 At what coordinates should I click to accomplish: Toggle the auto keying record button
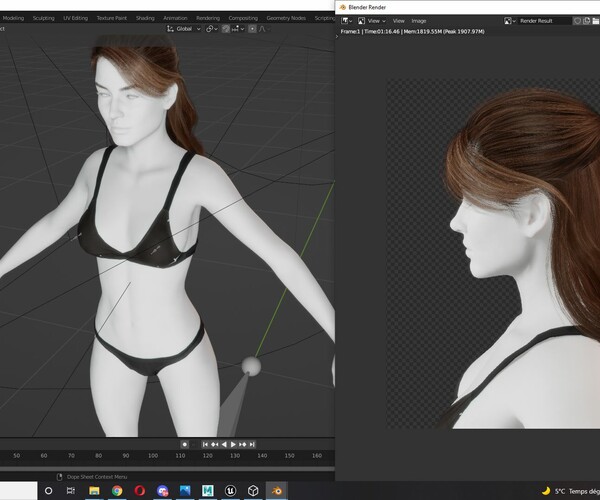(184, 444)
